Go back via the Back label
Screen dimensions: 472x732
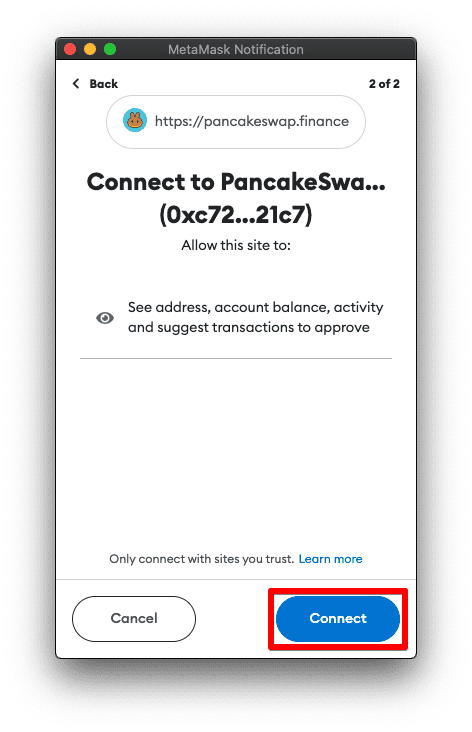coord(104,84)
